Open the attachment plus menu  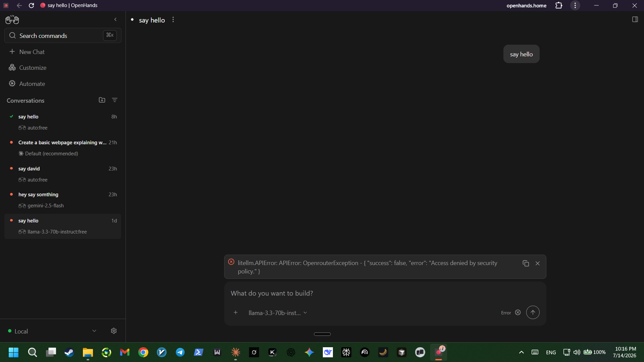pyautogui.click(x=236, y=312)
